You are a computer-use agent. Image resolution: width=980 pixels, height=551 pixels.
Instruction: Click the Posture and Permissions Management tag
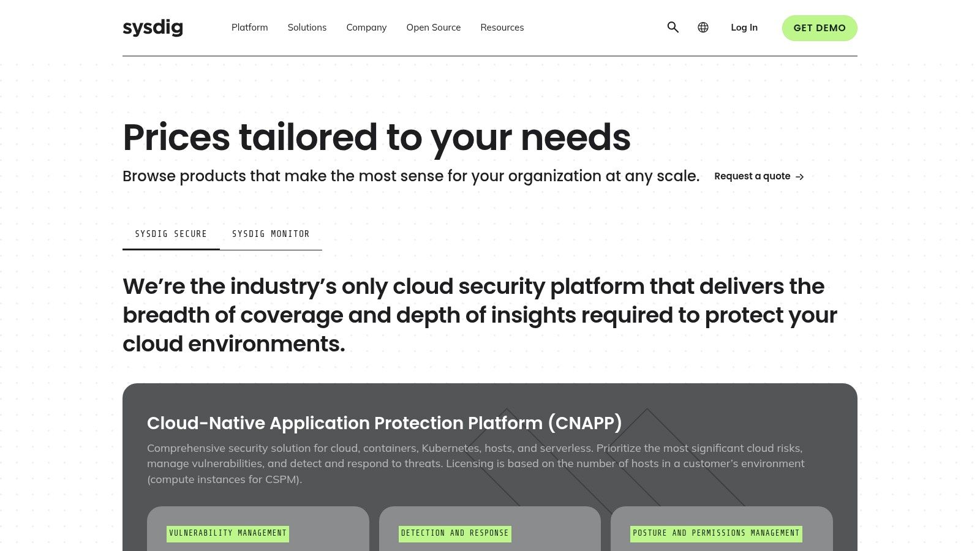tap(716, 533)
